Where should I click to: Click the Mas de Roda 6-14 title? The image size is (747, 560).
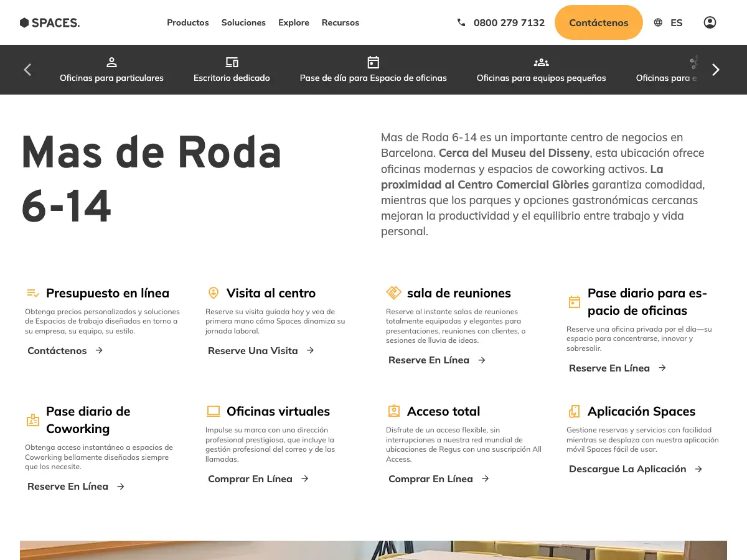pyautogui.click(x=151, y=179)
